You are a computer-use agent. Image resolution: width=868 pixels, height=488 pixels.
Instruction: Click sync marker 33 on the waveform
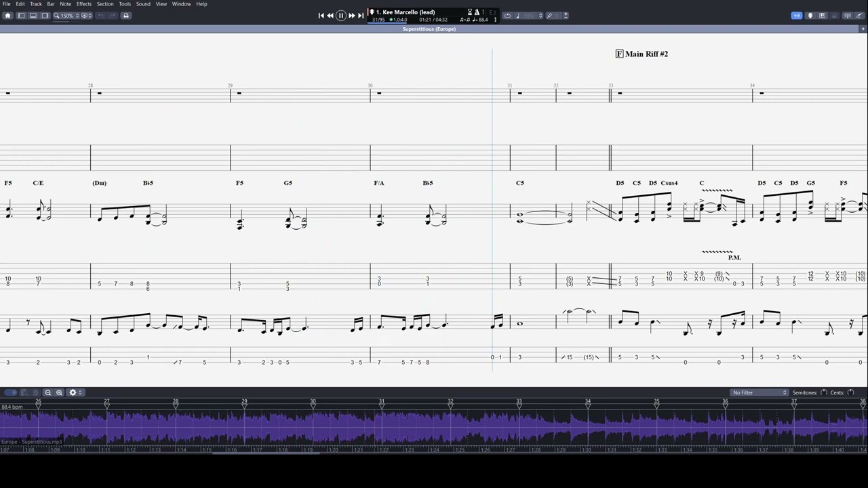point(519,403)
